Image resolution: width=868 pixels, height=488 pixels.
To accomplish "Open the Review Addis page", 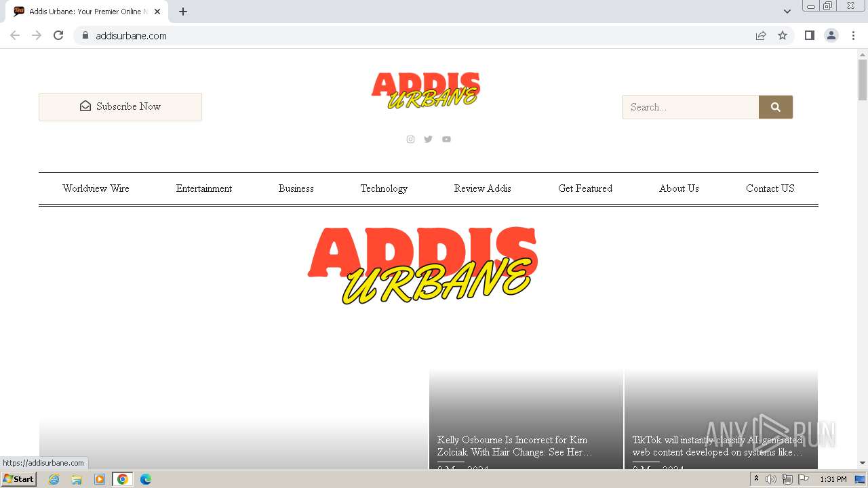I will pos(483,188).
